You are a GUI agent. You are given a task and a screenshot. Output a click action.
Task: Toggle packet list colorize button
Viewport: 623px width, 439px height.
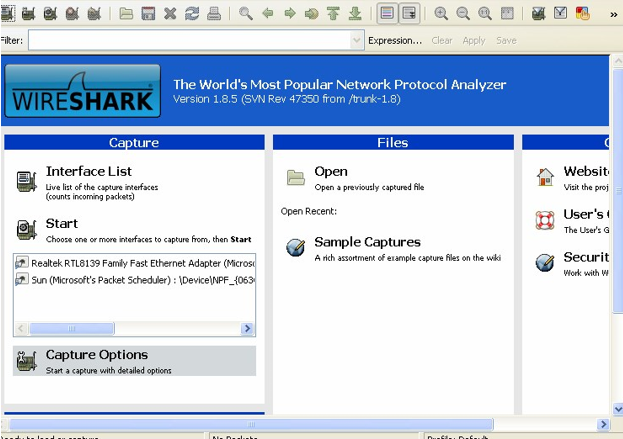pos(387,14)
